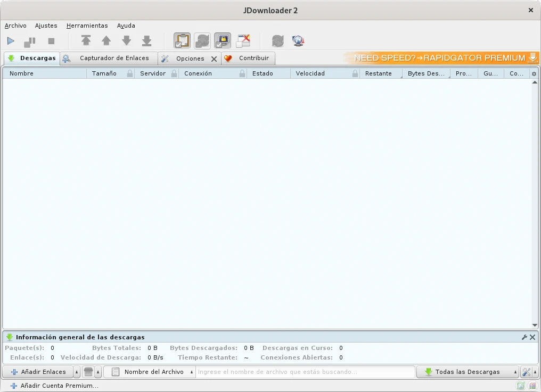
Task: Open the 'Todas las Descargas' filter dropdown
Action: coord(467,372)
